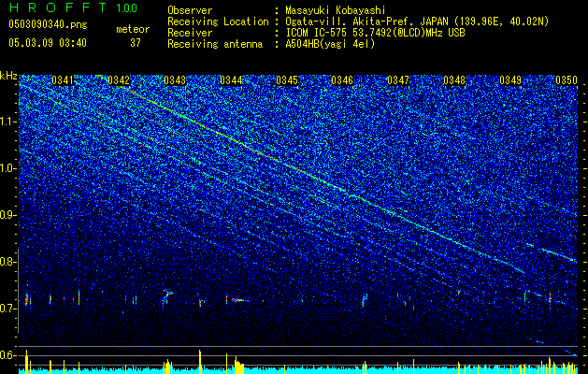This screenshot has width=588, height=374.
Task: Click the 0345 time marker
Action: pos(286,80)
